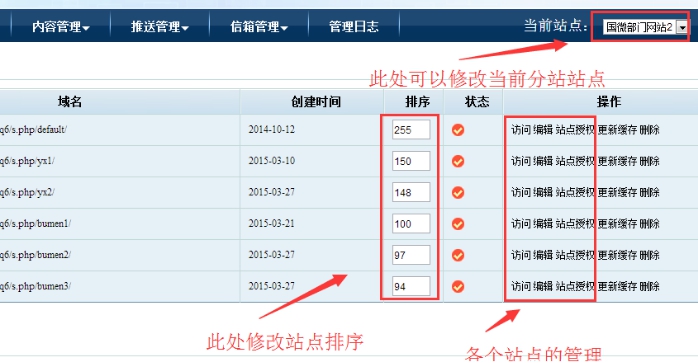Open the 管理日志 menu item
698x363 pixels.
pyautogui.click(x=353, y=27)
